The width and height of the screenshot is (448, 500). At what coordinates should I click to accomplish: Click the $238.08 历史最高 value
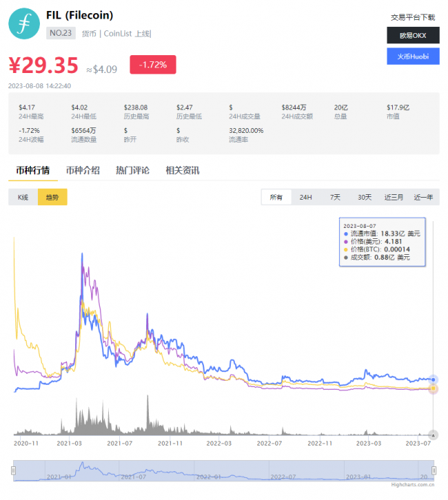(136, 107)
